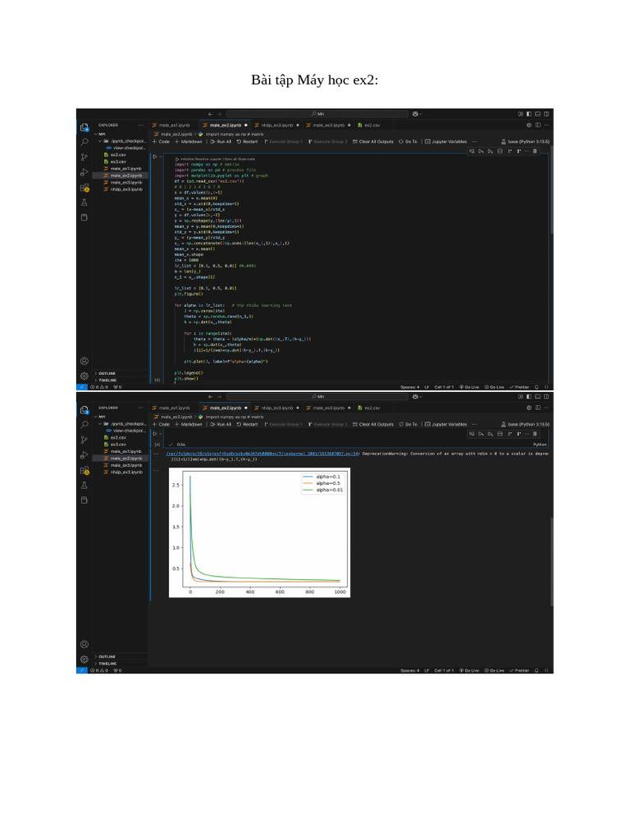Open Testing flask icon in bottom screenshot
The width and height of the screenshot is (630, 840).
point(84,486)
